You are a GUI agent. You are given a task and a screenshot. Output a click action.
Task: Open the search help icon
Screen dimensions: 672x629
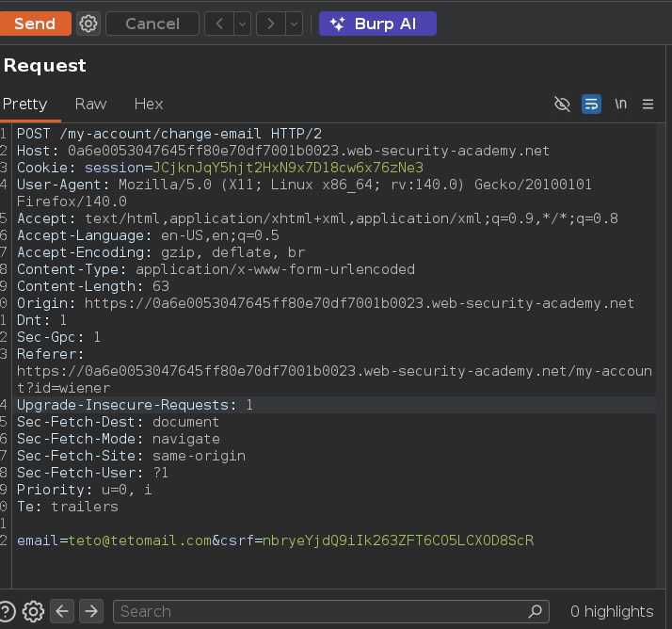pyautogui.click(x=6, y=611)
